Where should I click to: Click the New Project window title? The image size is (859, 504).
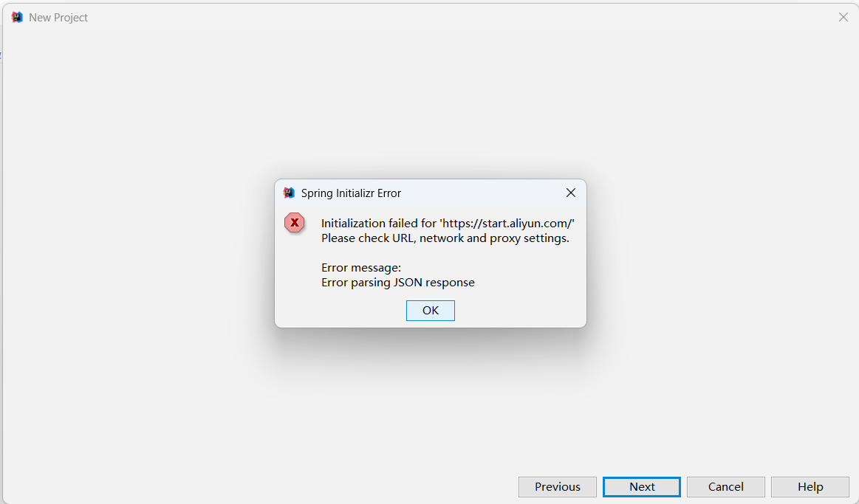click(58, 18)
